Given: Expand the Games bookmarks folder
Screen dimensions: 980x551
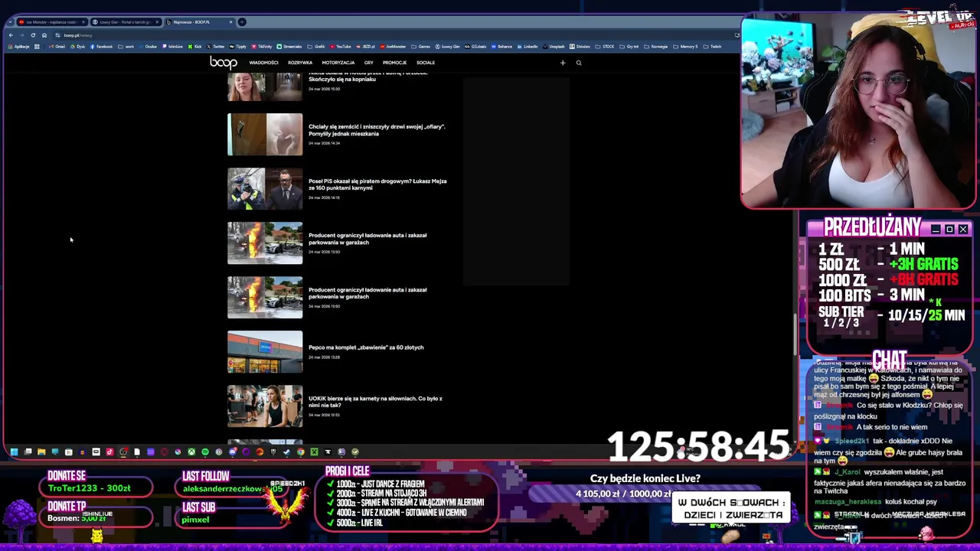Looking at the screenshot, I should 420,47.
